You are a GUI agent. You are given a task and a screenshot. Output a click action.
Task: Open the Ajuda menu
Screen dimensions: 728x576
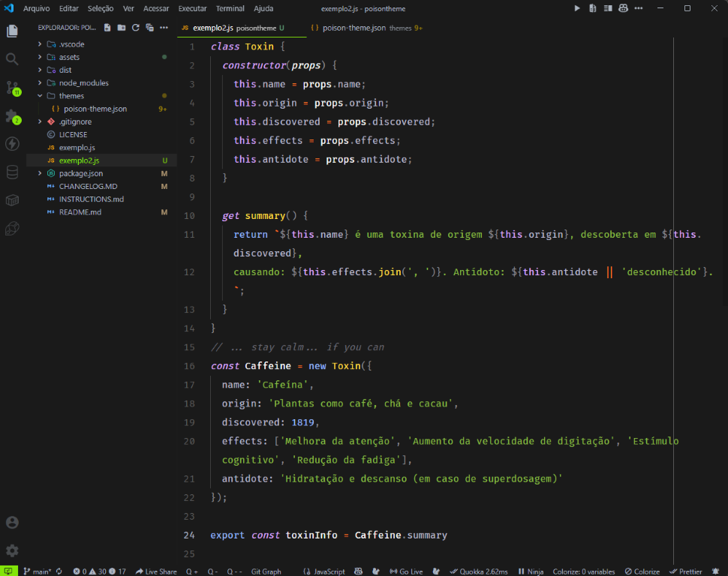pos(263,8)
